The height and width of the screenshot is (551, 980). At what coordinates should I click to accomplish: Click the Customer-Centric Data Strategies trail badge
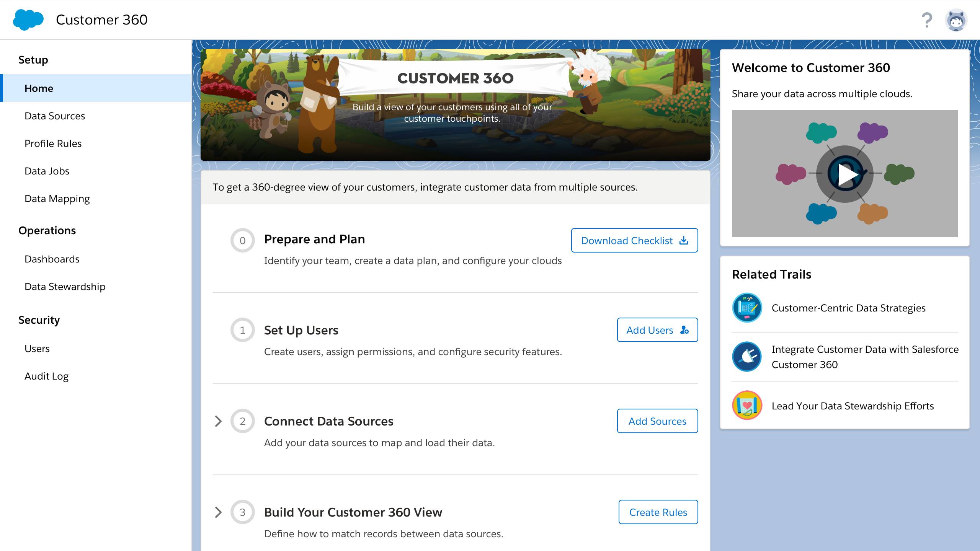(747, 308)
